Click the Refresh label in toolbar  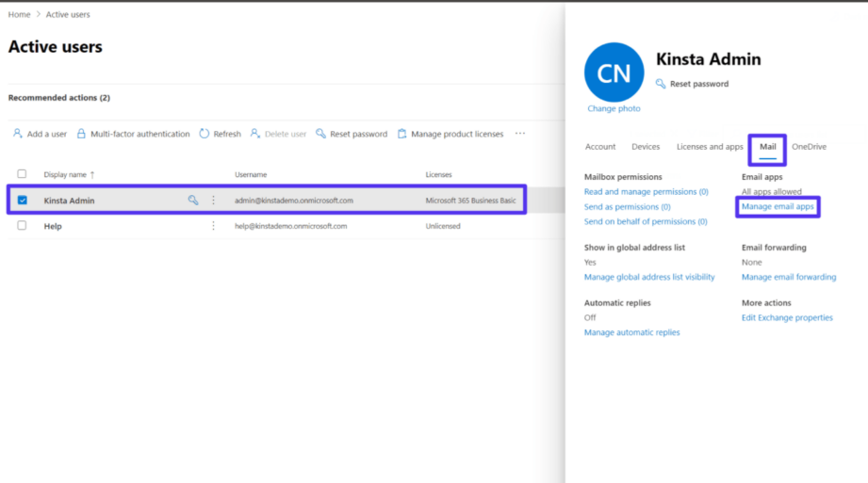coord(227,134)
